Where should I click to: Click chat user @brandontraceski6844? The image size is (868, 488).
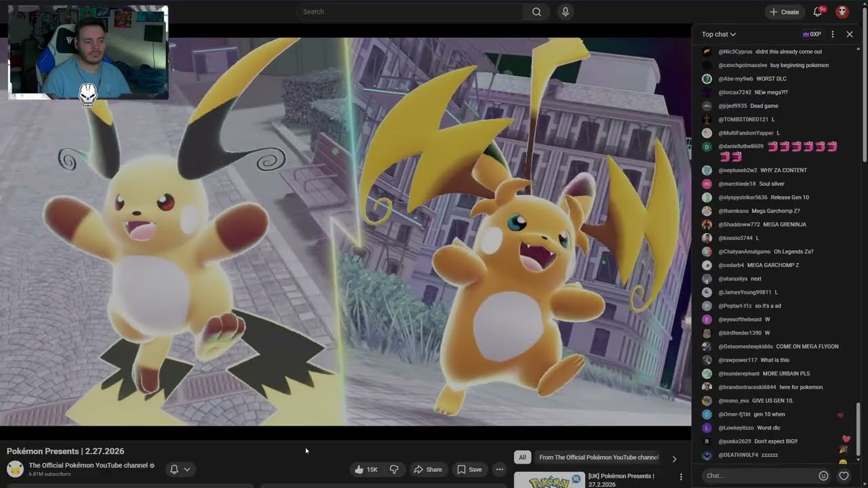(747, 387)
